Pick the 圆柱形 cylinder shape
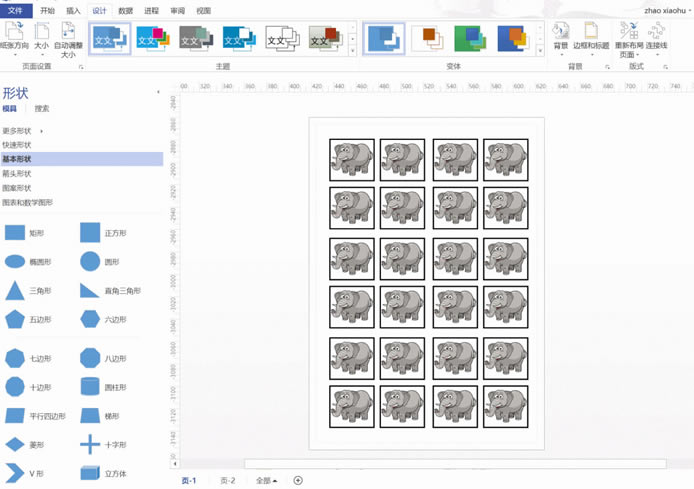 (90, 387)
